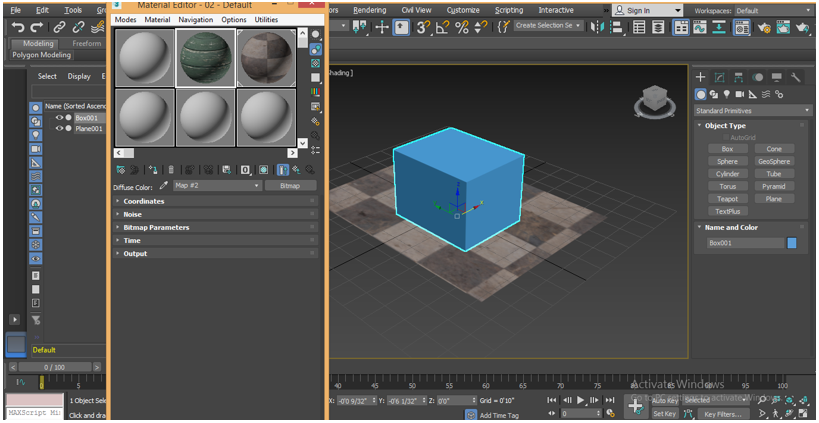819x423 pixels.
Task: Open the Utilities wrench panel
Action: point(796,77)
